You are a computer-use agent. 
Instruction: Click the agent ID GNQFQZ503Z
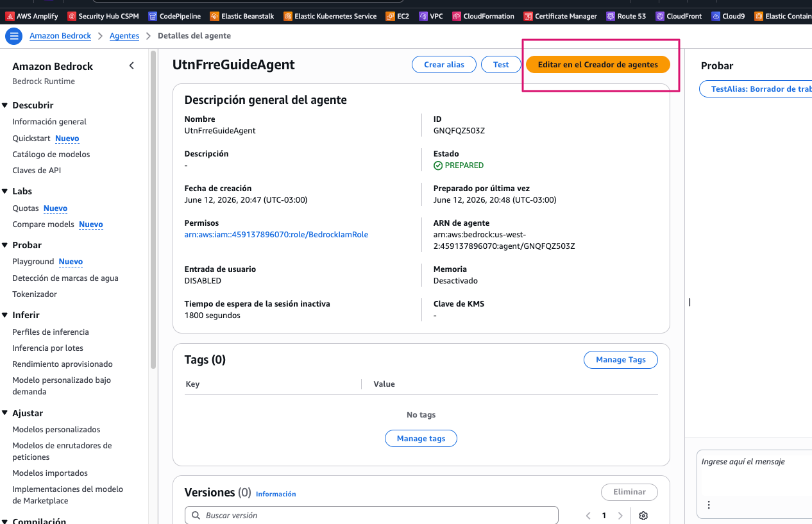pyautogui.click(x=459, y=131)
